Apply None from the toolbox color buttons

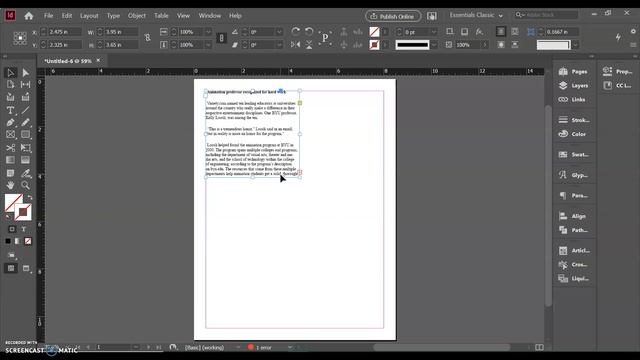coord(28,241)
